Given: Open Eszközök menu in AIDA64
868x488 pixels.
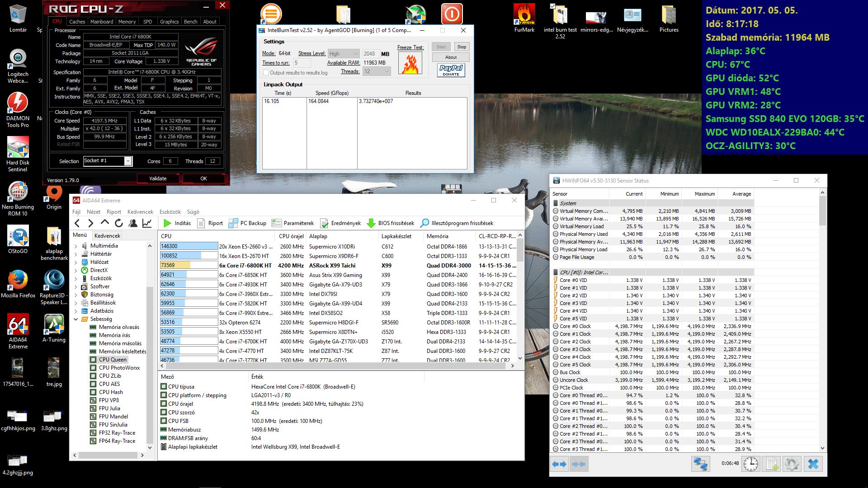Looking at the screenshot, I should pos(170,211).
